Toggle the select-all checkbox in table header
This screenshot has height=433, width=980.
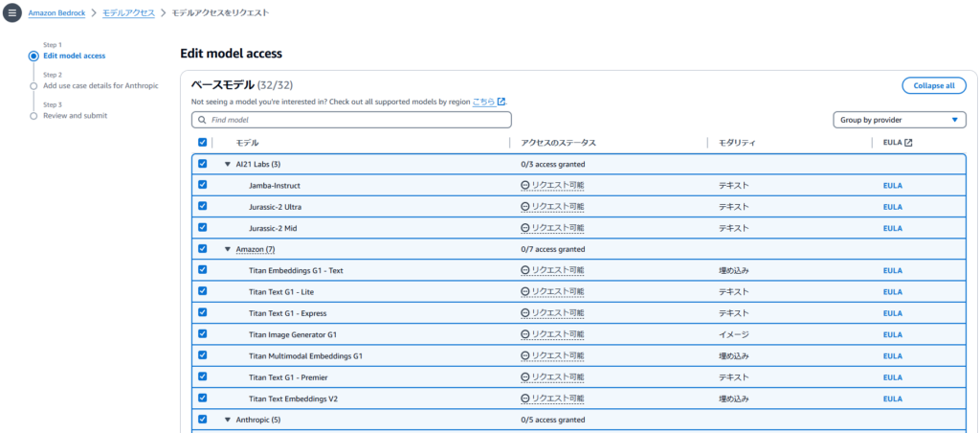202,143
